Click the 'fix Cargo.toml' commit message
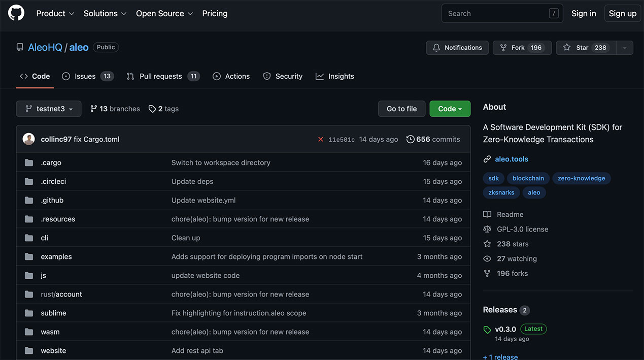This screenshot has width=644, height=360. pos(96,139)
